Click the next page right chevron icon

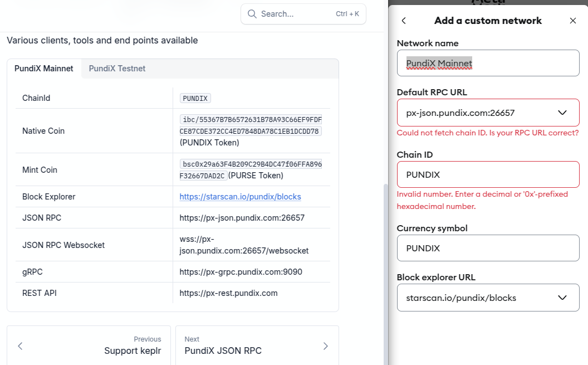tap(326, 346)
